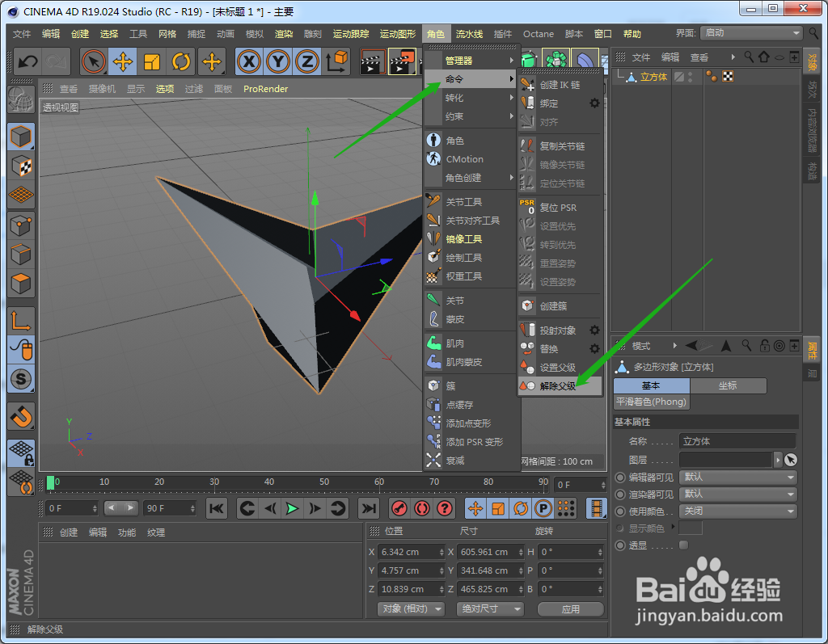
Task: Expand the 转化 submenu
Action: click(471, 98)
